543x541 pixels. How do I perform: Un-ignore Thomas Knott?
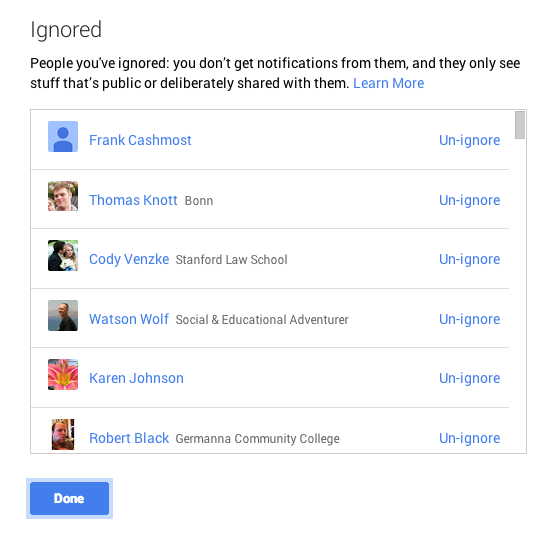tap(469, 200)
